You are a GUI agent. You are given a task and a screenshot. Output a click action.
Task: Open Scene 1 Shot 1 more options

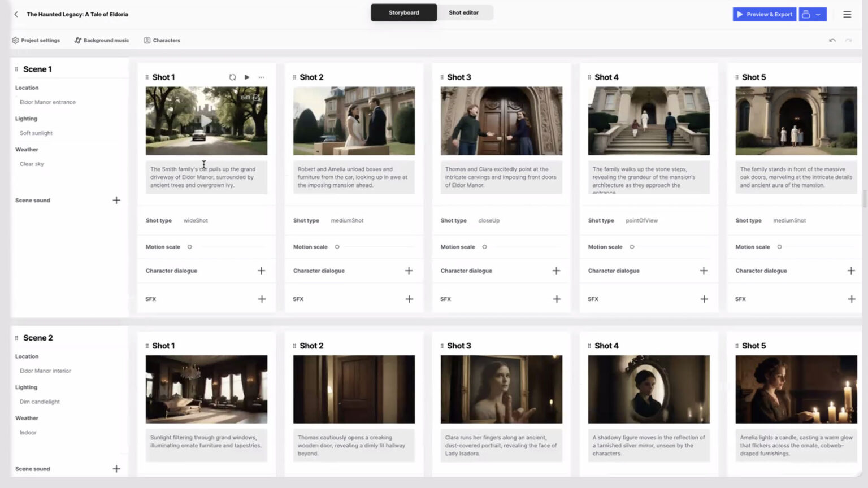point(262,77)
